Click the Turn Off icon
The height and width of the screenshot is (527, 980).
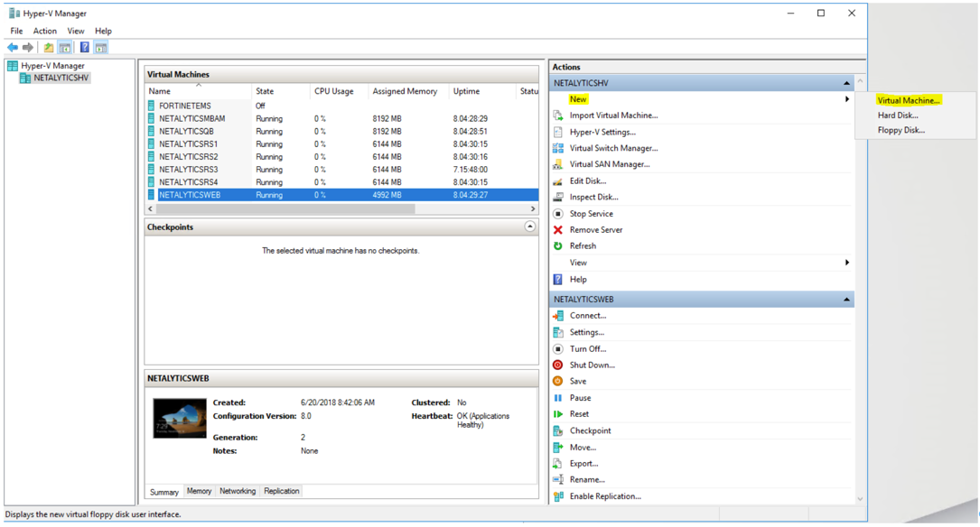[x=558, y=349]
